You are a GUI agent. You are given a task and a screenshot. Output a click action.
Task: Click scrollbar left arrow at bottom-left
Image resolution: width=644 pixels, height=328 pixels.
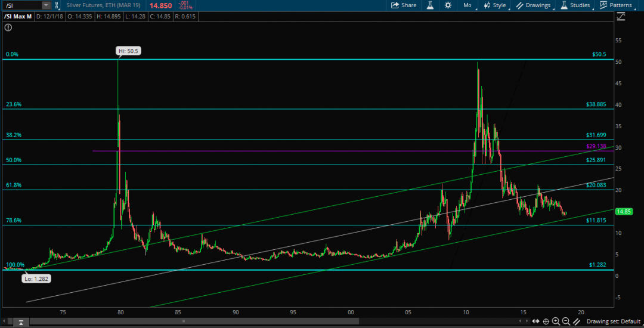5,321
